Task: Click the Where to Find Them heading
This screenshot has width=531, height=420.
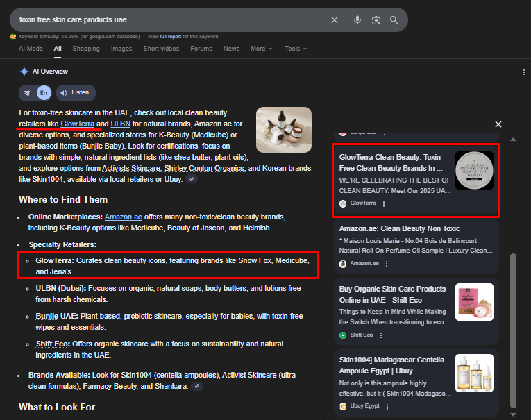Action: point(63,199)
